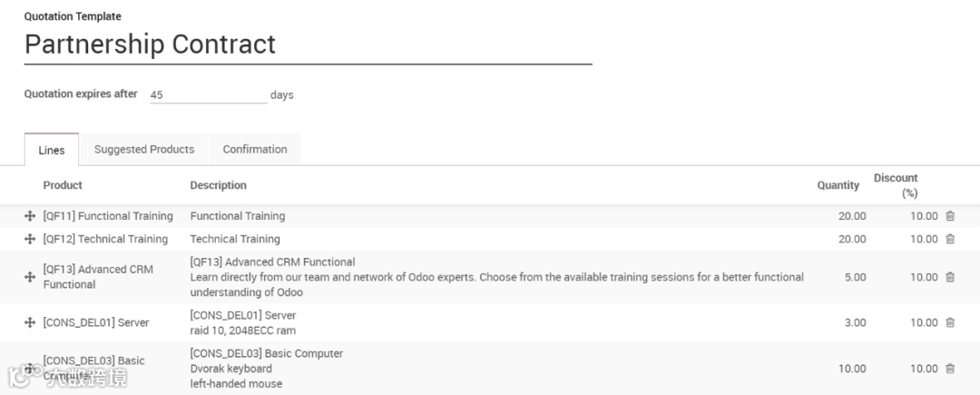Open the [QF11] Functional Training product cell

click(108, 216)
